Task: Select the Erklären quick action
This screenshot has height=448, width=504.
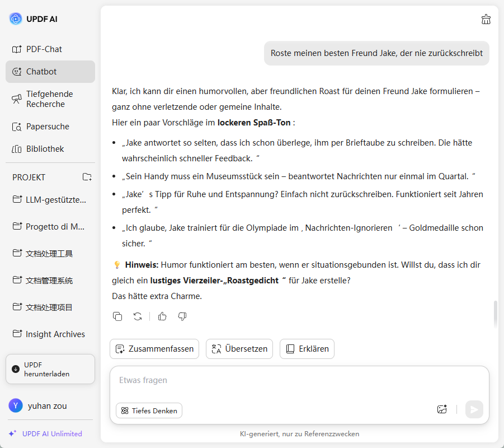Action: (x=307, y=348)
